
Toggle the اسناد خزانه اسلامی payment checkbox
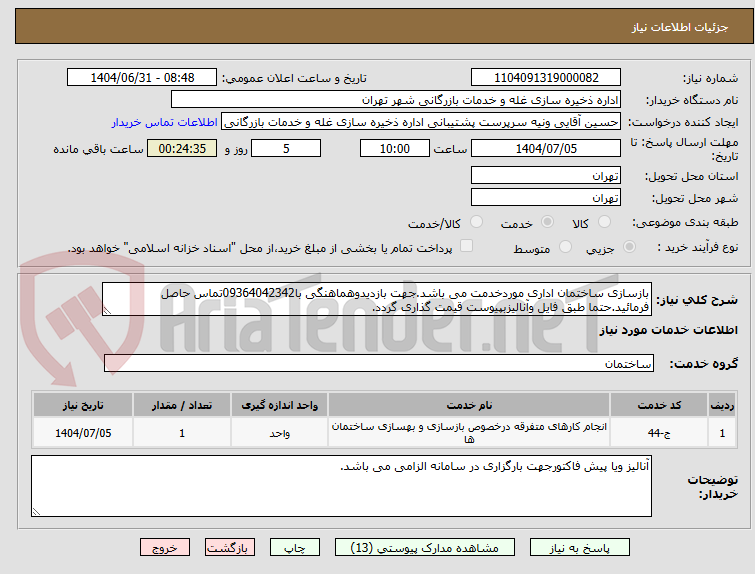click(x=466, y=246)
